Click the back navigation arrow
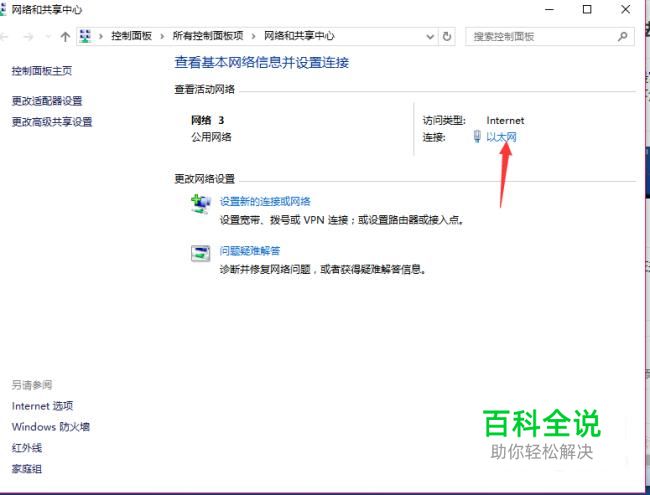The height and width of the screenshot is (495, 650). click(x=4, y=37)
